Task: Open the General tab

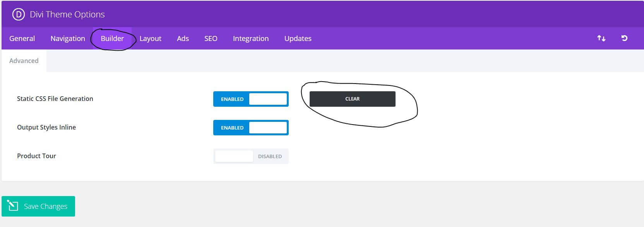Action: pyautogui.click(x=22, y=38)
